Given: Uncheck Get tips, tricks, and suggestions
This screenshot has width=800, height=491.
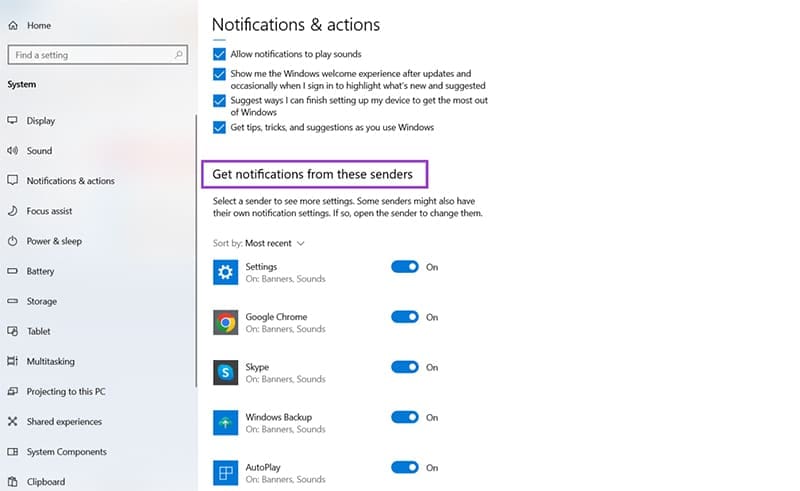Looking at the screenshot, I should pyautogui.click(x=219, y=127).
